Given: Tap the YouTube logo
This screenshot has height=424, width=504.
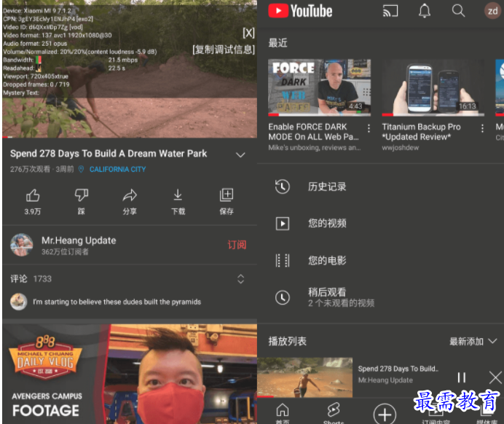Looking at the screenshot, I should 300,11.
